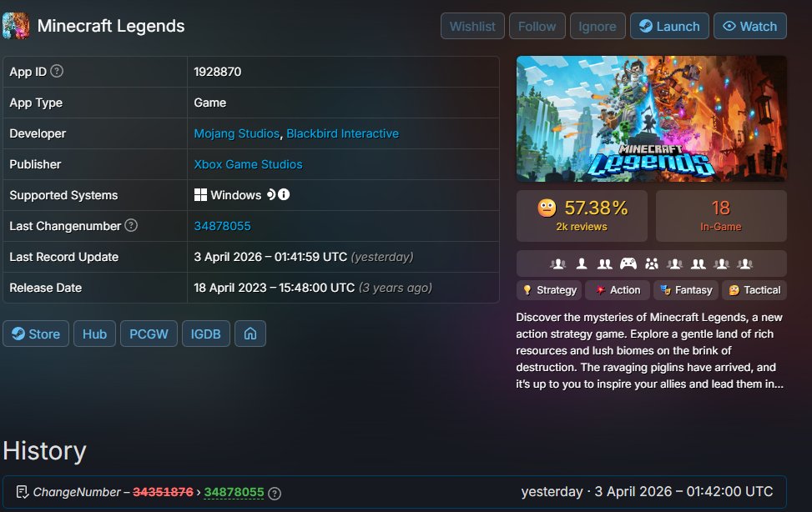Click the info icon beside Windows
This screenshot has height=512, width=812.
284,194
